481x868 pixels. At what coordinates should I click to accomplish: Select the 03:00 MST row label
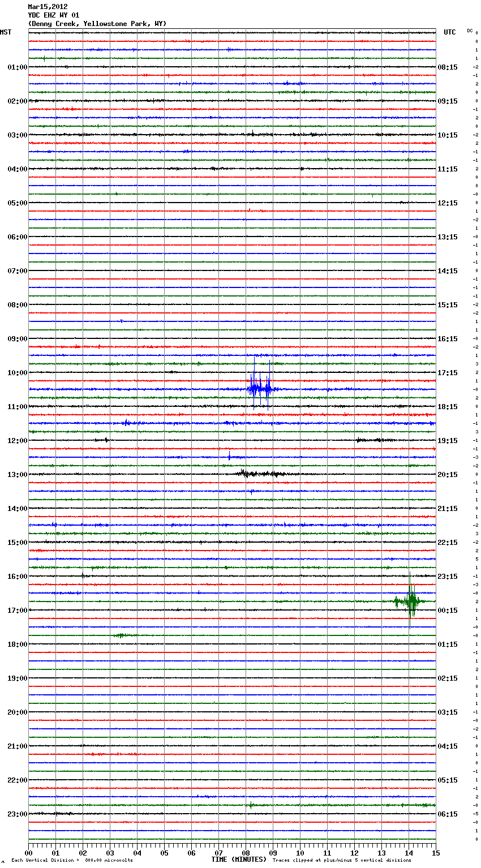(x=18, y=135)
